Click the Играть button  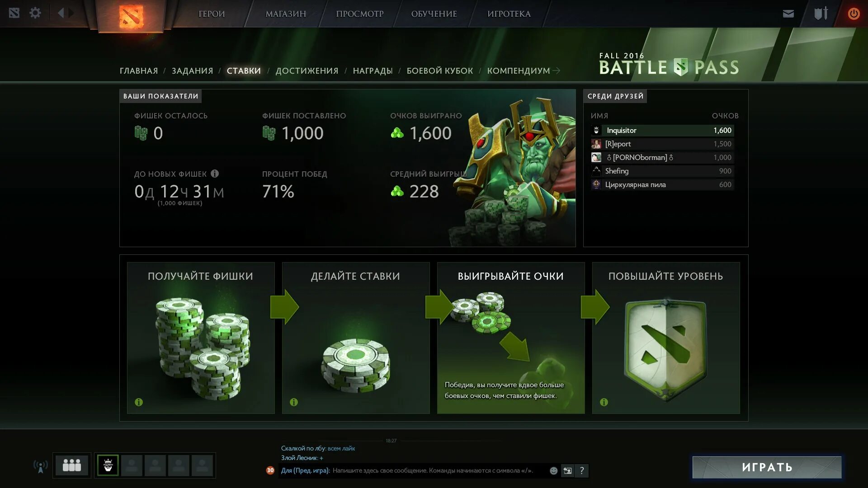coord(767,467)
